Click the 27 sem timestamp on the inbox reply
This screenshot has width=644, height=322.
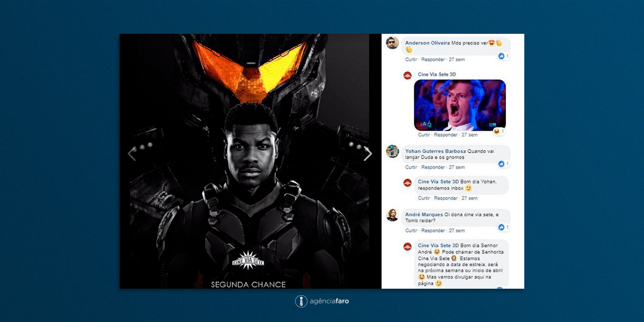[x=470, y=198]
